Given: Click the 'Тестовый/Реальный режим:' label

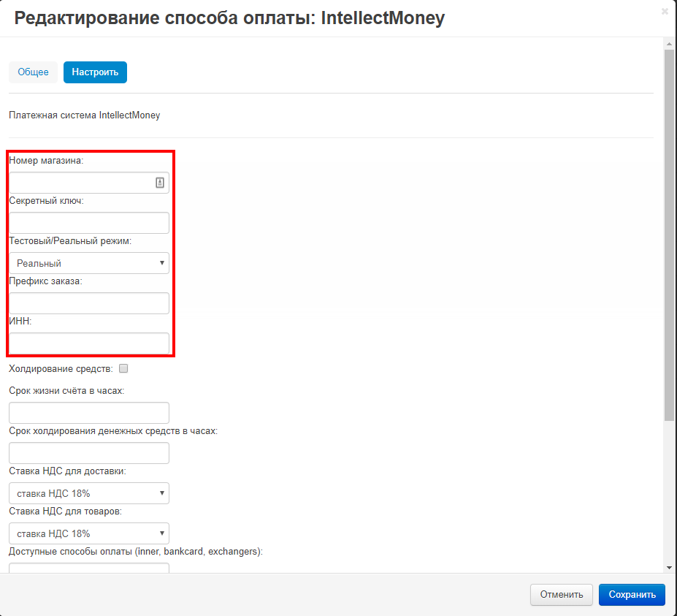Looking at the screenshot, I should point(70,241).
